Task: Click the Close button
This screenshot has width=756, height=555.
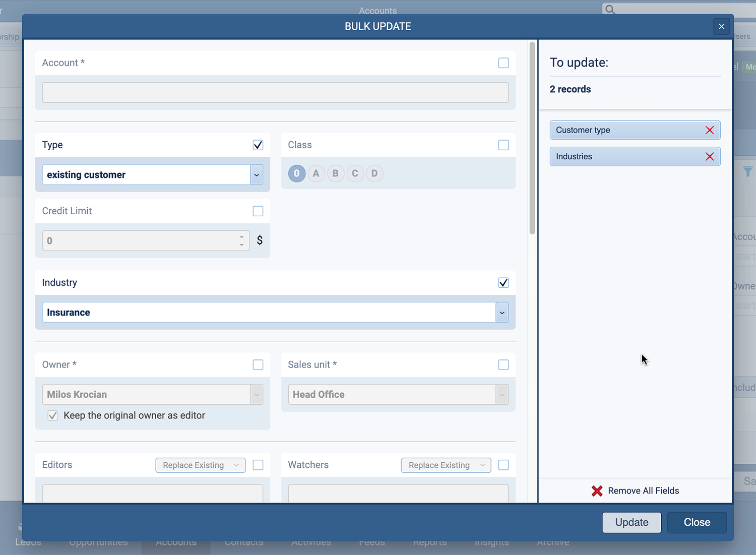Action: pos(697,522)
